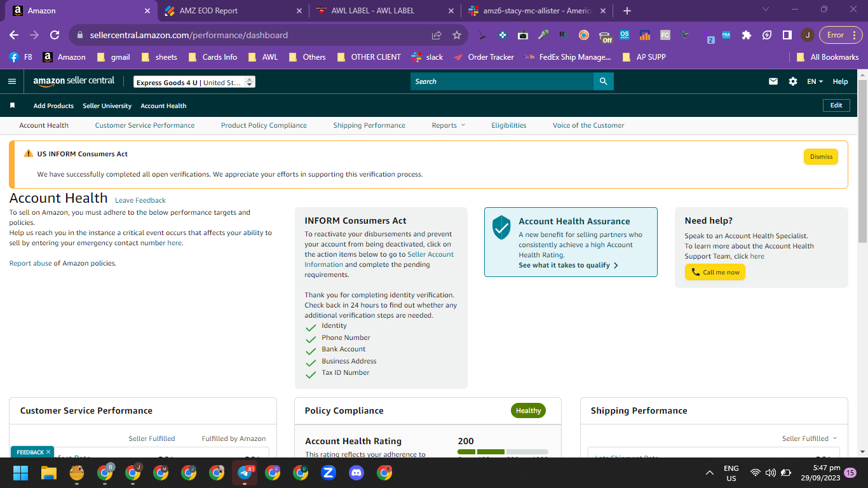This screenshot has width=868, height=488.
Task: Open the EN language dropdown
Action: (x=815, y=81)
